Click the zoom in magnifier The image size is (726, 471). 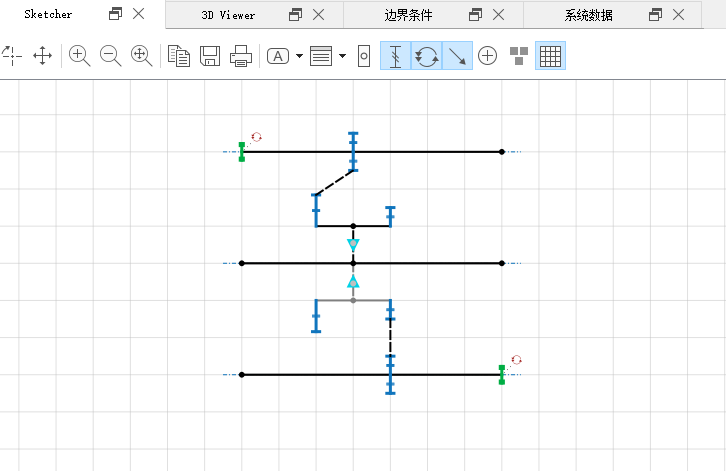coord(79,56)
